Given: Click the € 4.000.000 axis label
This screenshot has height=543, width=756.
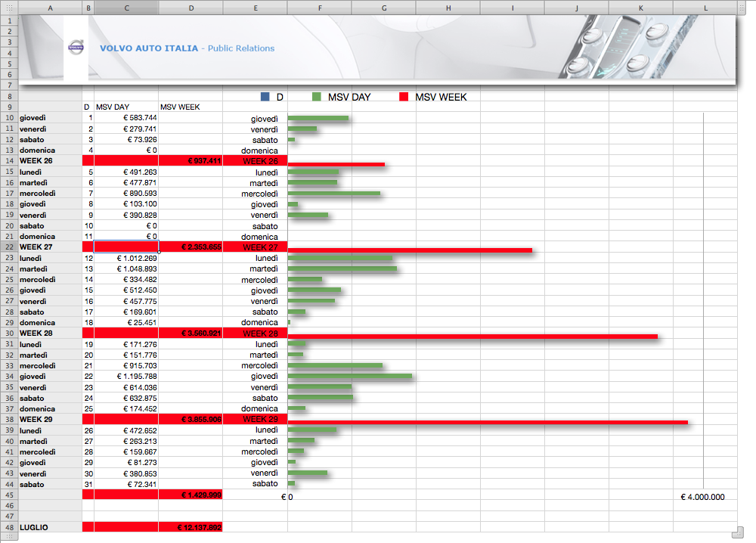Looking at the screenshot, I should pyautogui.click(x=702, y=497).
